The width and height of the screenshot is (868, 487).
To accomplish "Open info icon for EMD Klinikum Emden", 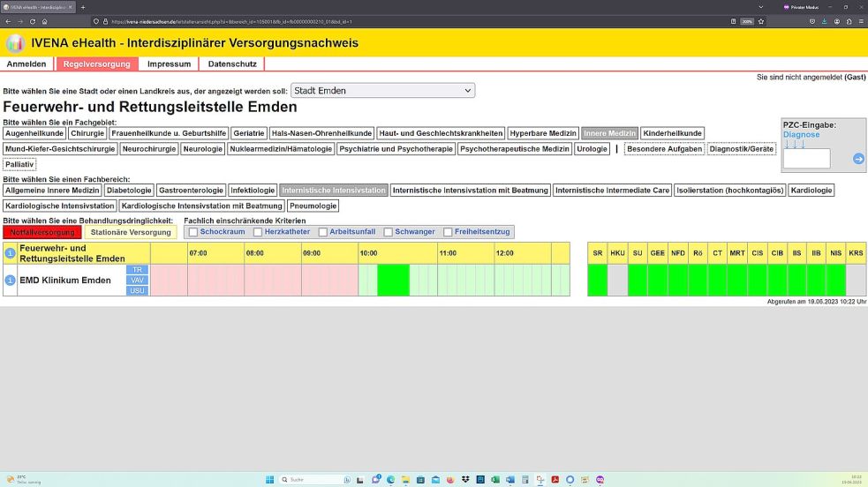I will (x=10, y=281).
